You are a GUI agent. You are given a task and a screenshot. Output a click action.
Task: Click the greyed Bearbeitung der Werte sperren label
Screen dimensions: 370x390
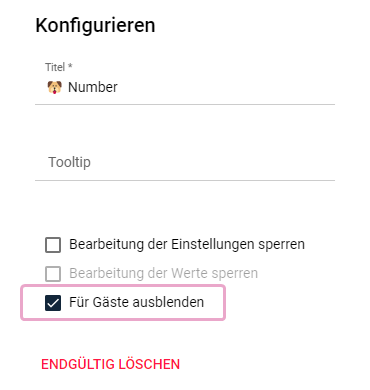[163, 273]
